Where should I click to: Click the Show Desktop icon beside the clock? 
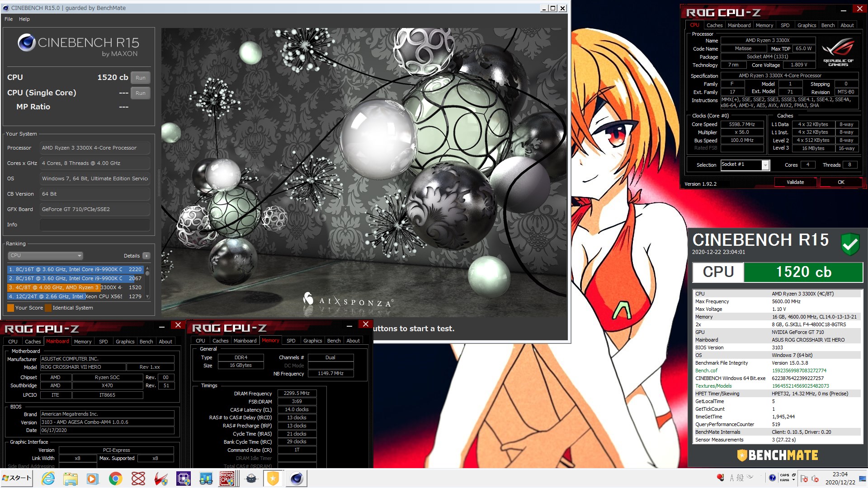[x=863, y=479]
